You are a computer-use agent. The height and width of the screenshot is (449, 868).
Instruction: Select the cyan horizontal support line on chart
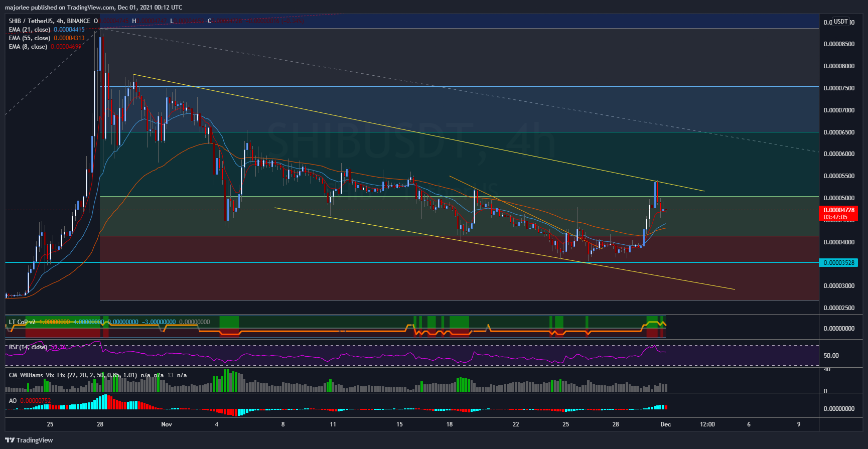point(411,262)
